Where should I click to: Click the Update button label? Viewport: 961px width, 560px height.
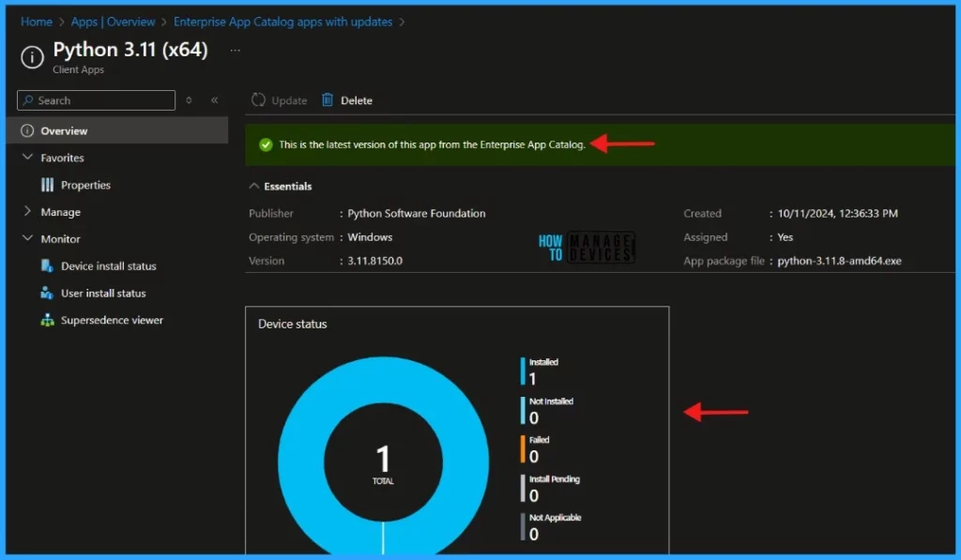[x=289, y=100]
